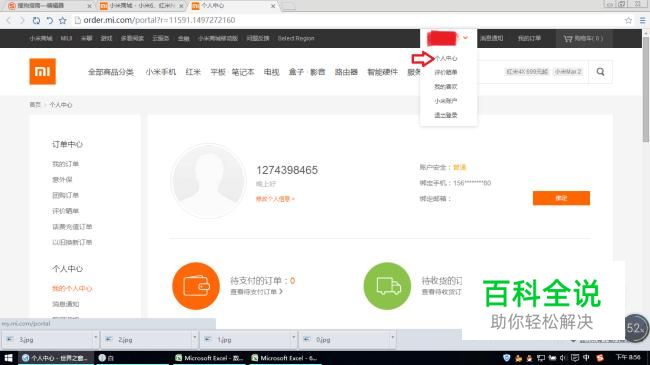Image resolution: width=650 pixels, height=365 pixels.
Task: Click the undo-close icon beside refresh
Action: point(49,20)
